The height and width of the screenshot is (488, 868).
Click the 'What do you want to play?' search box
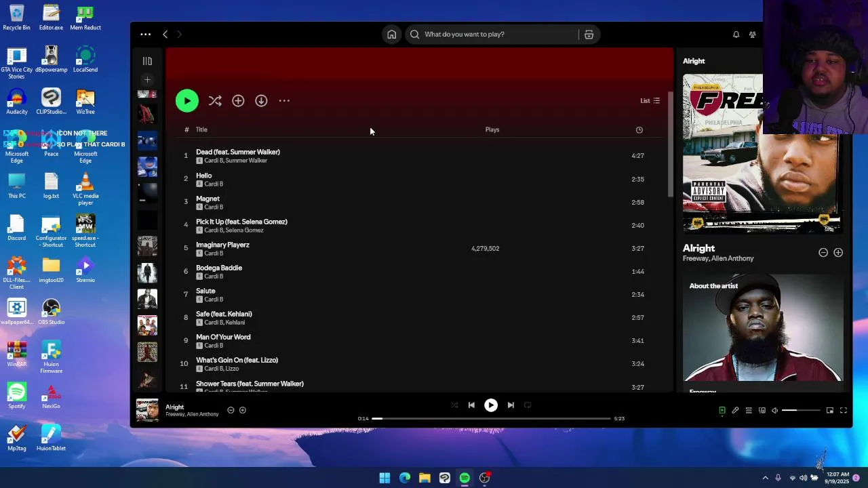pyautogui.click(x=492, y=35)
